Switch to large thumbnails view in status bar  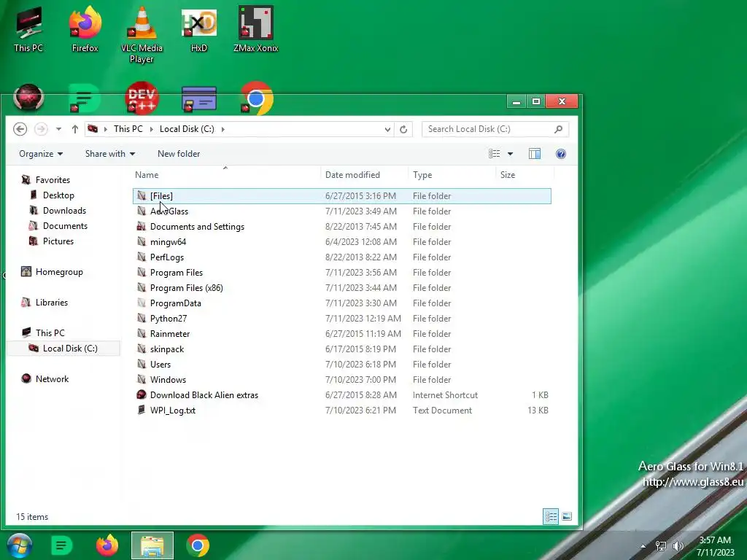click(566, 517)
